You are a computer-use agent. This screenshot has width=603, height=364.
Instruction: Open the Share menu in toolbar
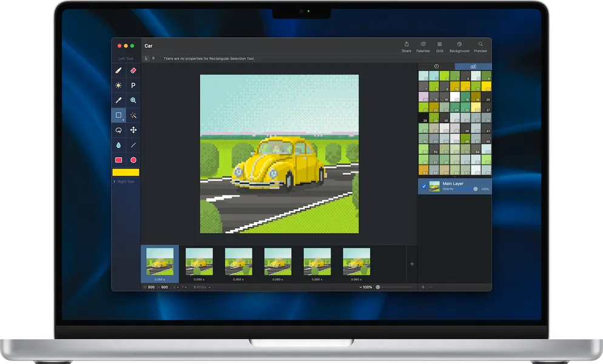[x=406, y=47]
